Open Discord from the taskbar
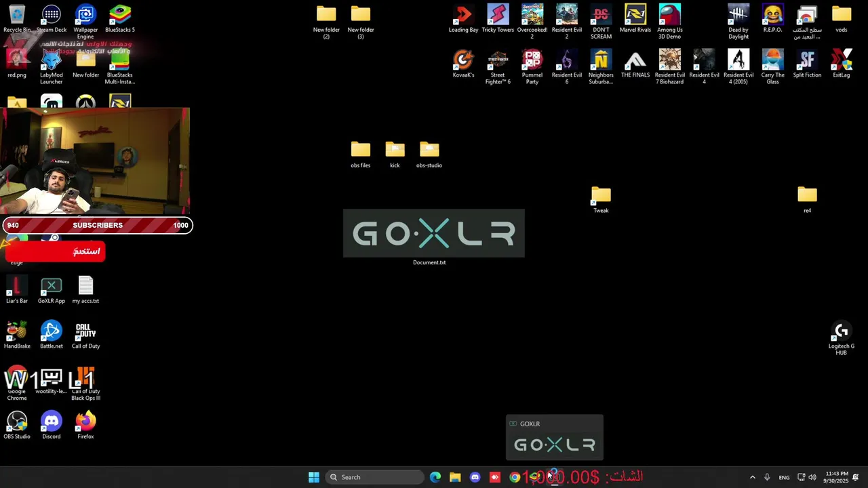The image size is (868, 488). click(475, 477)
